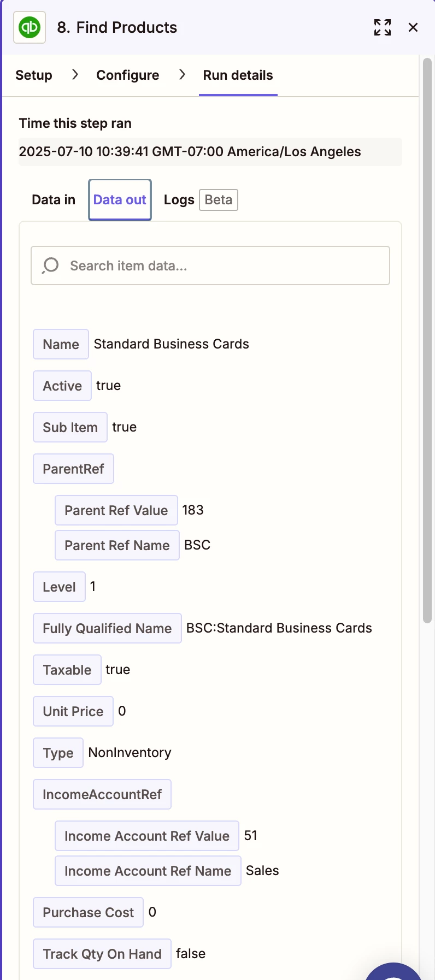This screenshot has height=980, width=435.
Task: Click the Beta badge next to Logs
Action: click(219, 200)
